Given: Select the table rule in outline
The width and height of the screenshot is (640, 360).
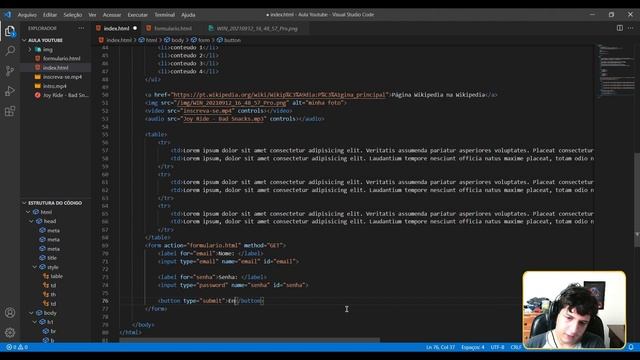Looking at the screenshot, I should (56, 276).
